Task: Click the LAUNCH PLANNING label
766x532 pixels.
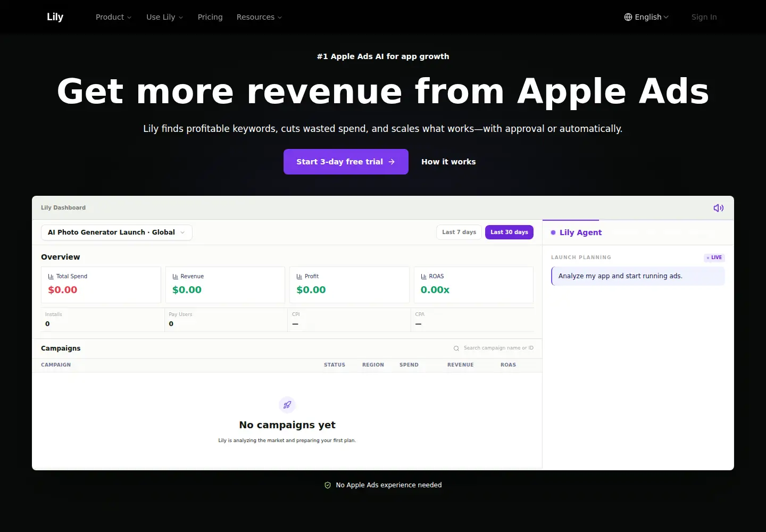Action: point(581,257)
